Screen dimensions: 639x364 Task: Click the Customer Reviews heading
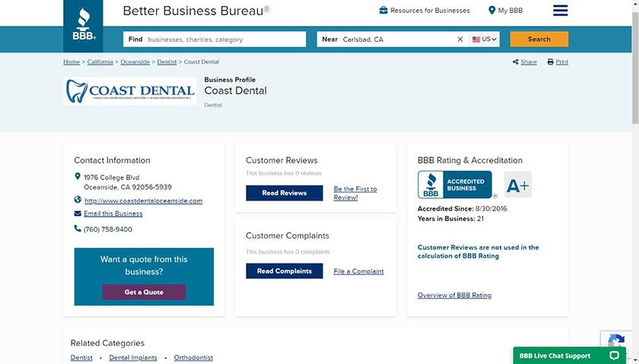[x=281, y=160]
